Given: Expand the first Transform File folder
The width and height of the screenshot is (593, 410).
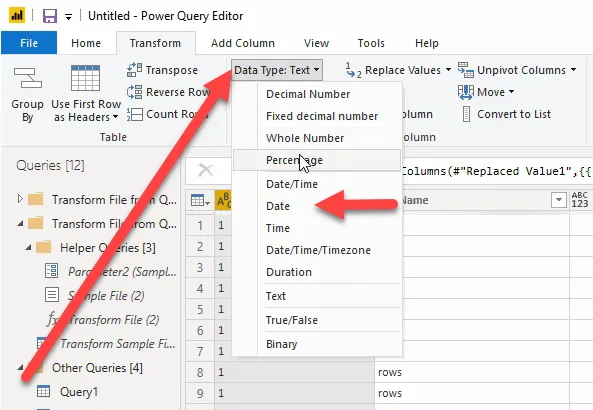Looking at the screenshot, I should (x=20, y=199).
